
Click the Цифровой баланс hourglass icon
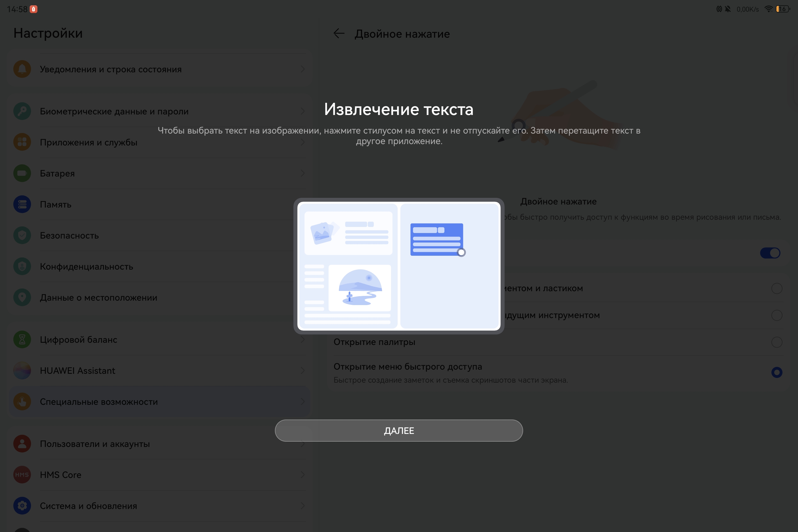[x=22, y=340]
